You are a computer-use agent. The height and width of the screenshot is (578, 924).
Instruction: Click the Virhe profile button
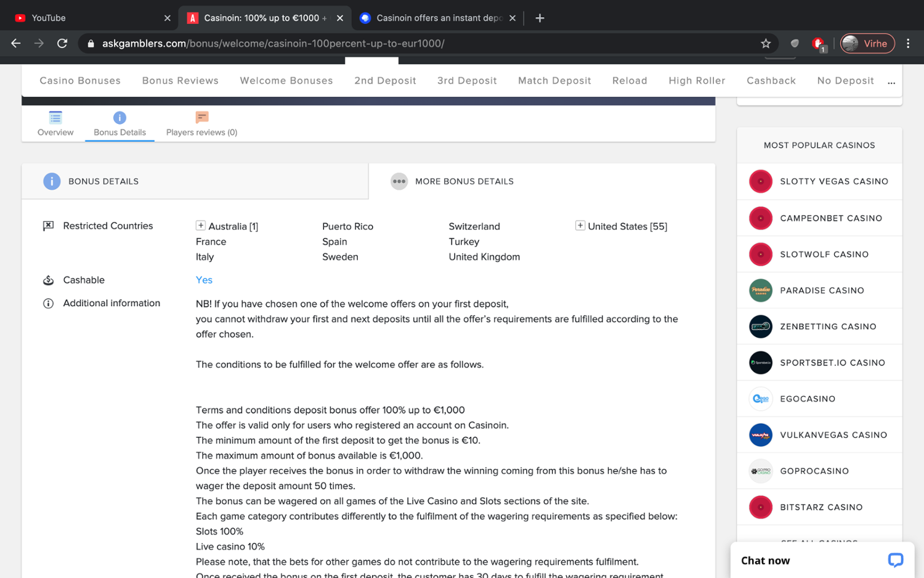click(x=867, y=43)
